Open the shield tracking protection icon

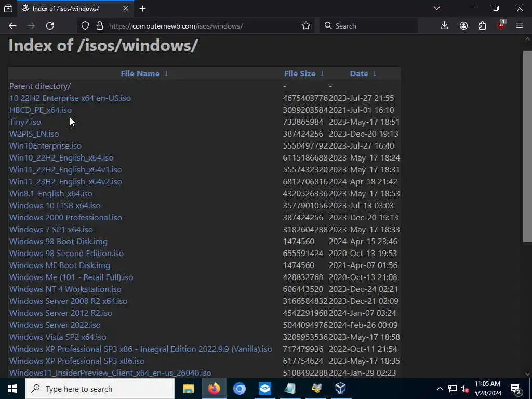(x=85, y=26)
